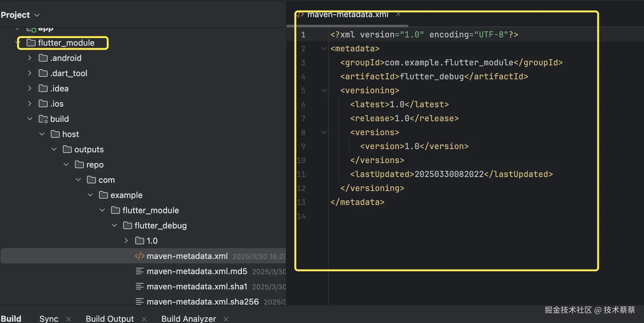Select the maven-metadata.xml.sha256 file
The width and height of the screenshot is (644, 323).
(x=202, y=301)
